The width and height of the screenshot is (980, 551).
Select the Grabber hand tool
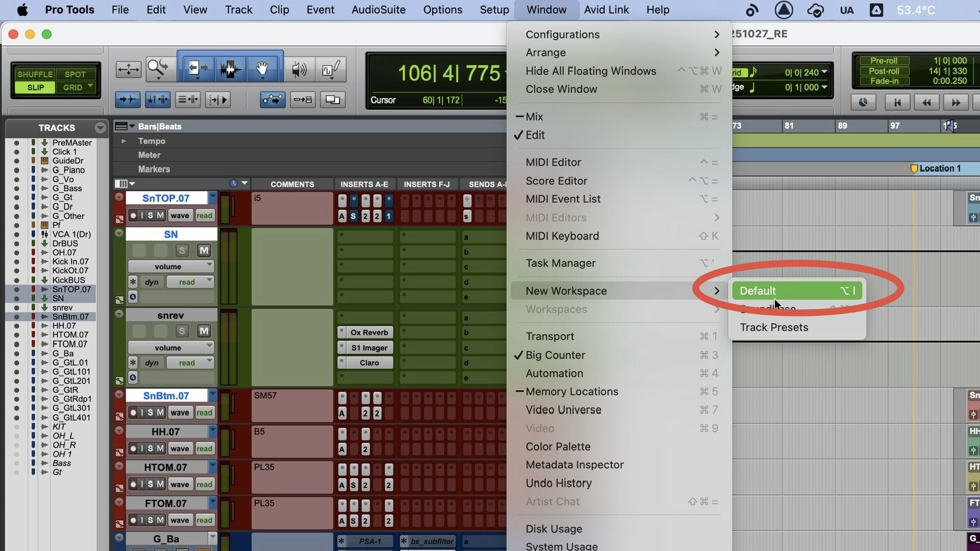(262, 69)
